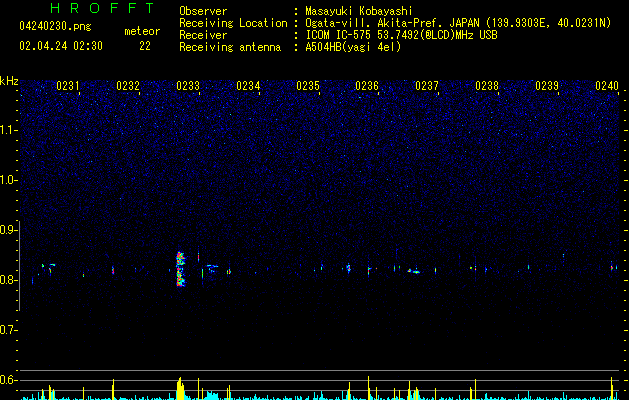Click the 0237 time marker
This screenshot has height=400, width=629.
pyautogui.click(x=427, y=85)
